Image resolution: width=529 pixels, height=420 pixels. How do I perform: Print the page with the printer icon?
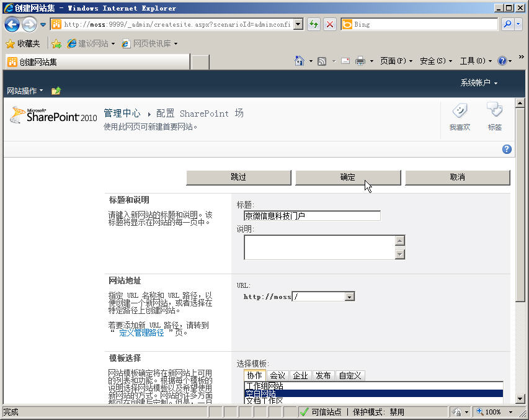coord(360,61)
